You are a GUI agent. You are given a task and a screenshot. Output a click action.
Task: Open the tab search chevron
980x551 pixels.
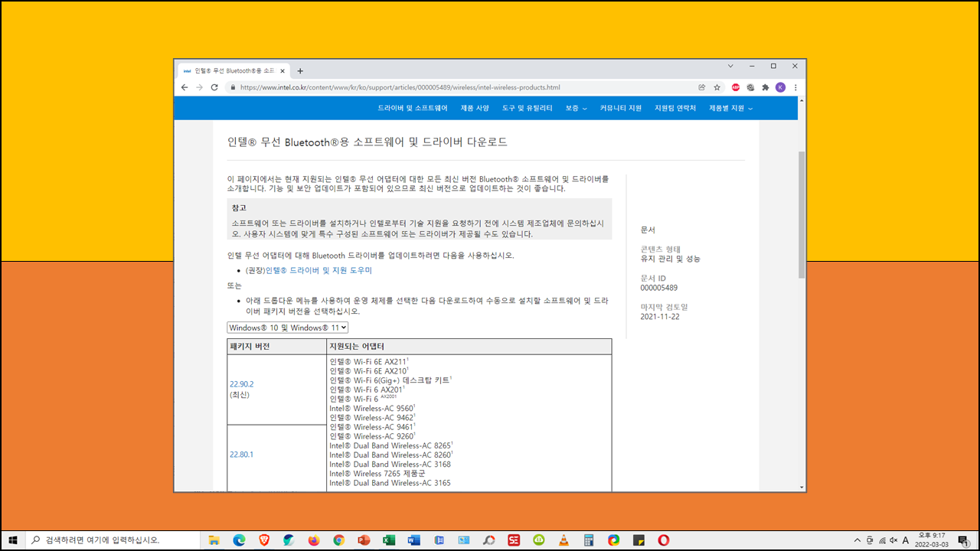click(x=730, y=66)
